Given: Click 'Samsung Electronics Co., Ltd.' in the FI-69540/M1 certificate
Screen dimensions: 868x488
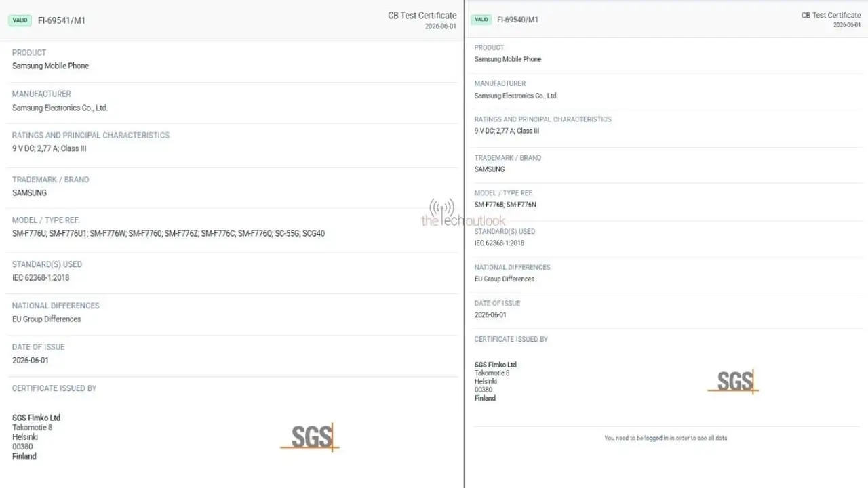Looking at the screenshot, I should coord(516,96).
